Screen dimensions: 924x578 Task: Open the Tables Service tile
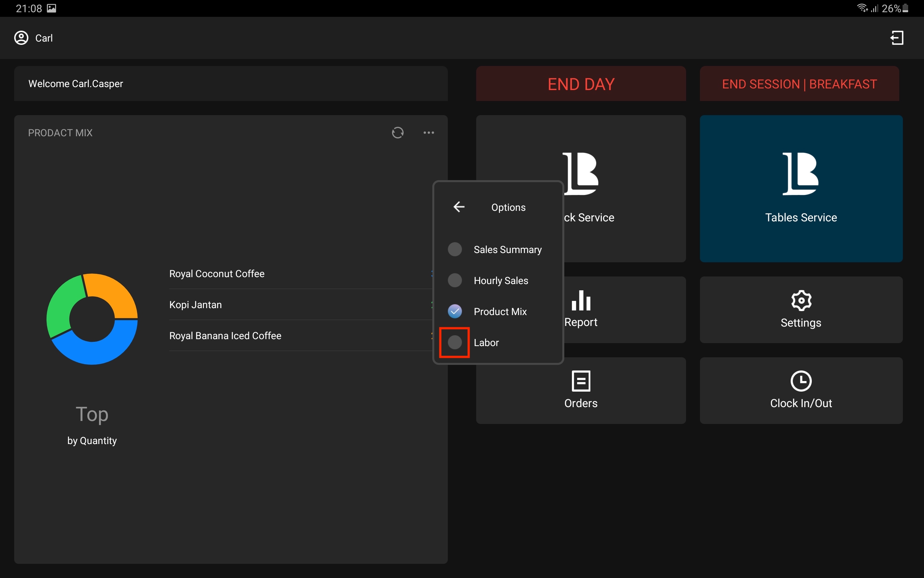click(801, 188)
